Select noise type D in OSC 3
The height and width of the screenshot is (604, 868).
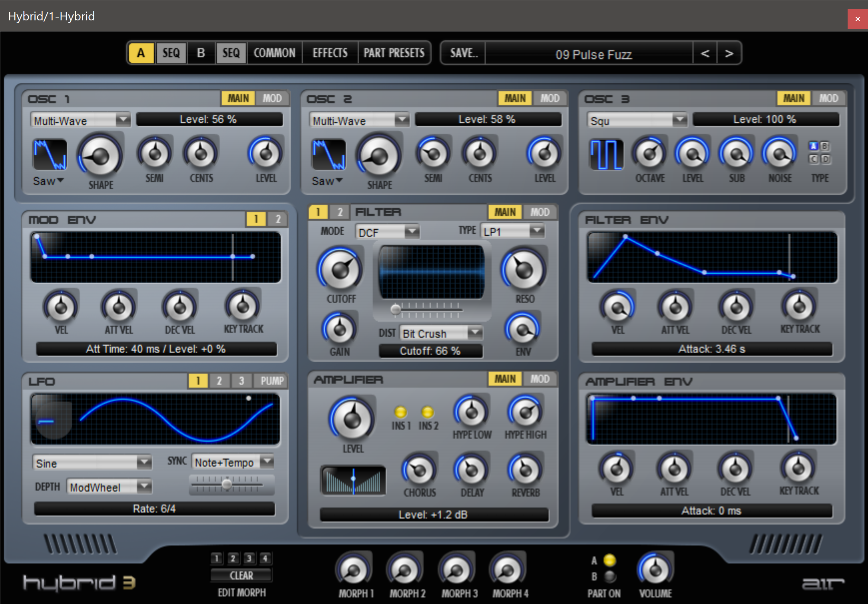click(826, 159)
